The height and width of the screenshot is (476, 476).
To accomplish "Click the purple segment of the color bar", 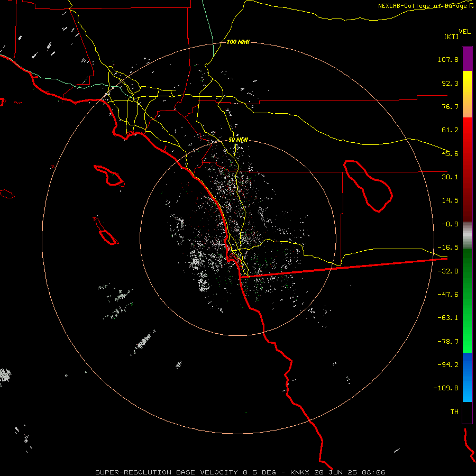I will click(x=467, y=59).
